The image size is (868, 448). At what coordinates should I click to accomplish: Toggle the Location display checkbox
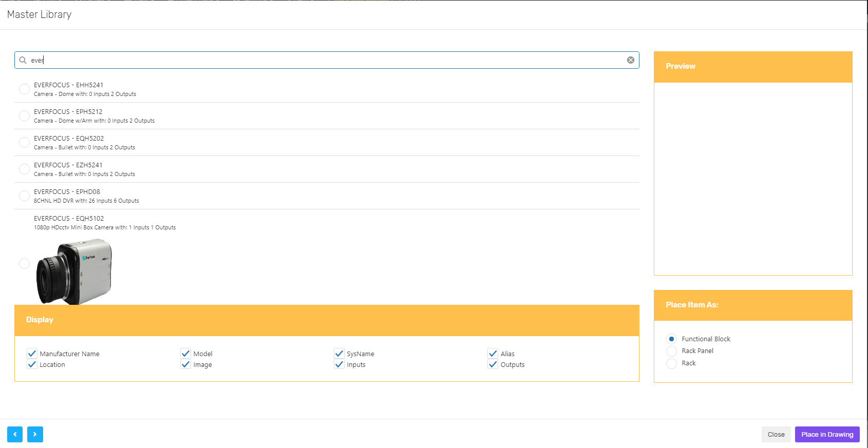(32, 364)
